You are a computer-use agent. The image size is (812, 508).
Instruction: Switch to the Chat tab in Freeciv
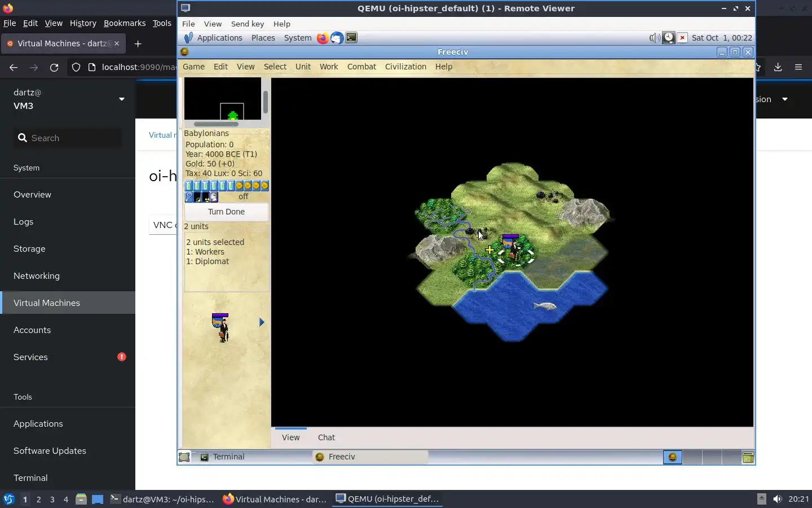point(326,437)
